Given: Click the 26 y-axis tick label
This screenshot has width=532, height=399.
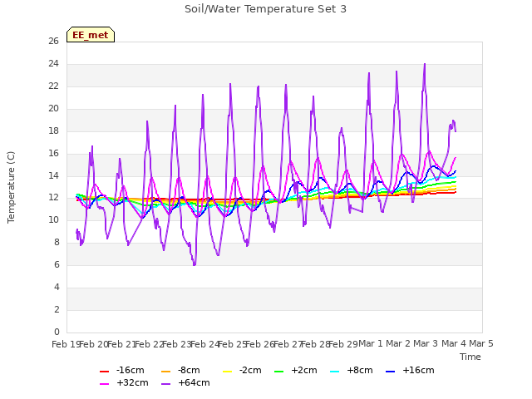Looking at the screenshot, I should [53, 41].
